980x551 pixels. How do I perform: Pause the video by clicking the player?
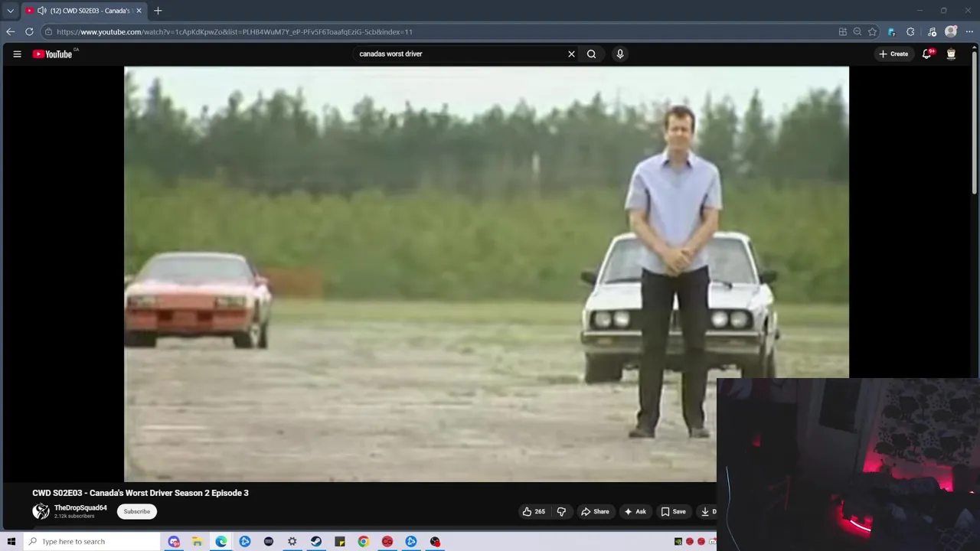coord(486,274)
